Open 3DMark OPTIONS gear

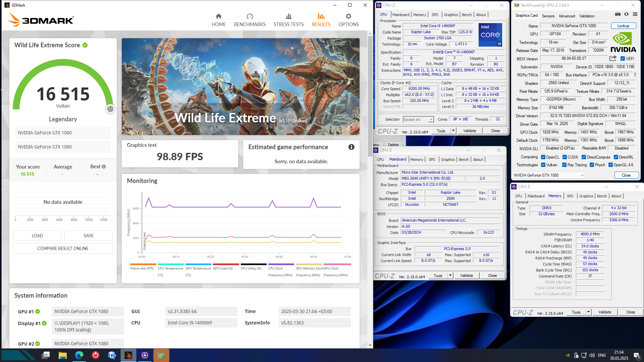pyautogui.click(x=348, y=20)
